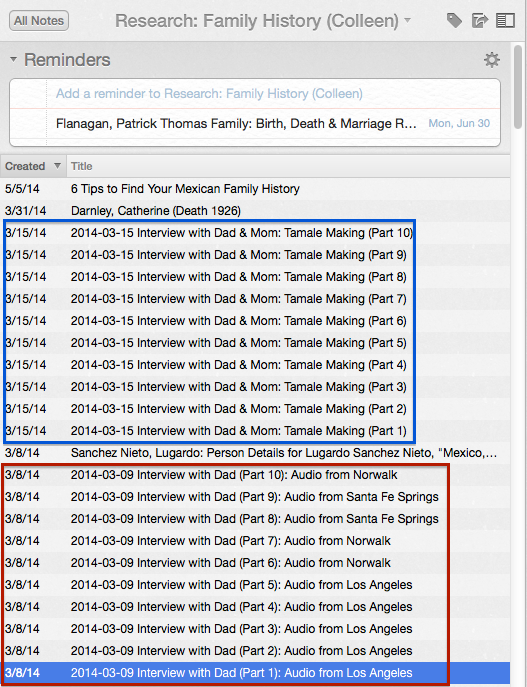The height and width of the screenshot is (687, 527).
Task: Select Interview with Dad (Part 3) note
Action: tap(255, 629)
